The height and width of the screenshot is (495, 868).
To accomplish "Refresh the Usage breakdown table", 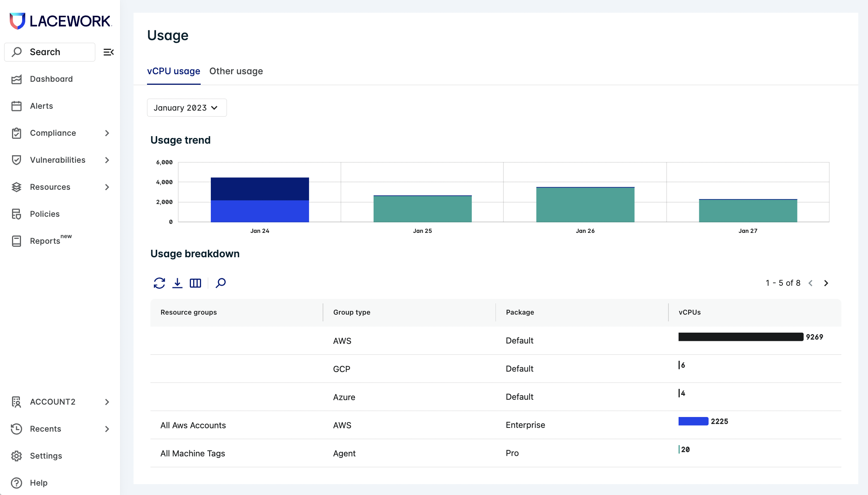I will click(159, 283).
